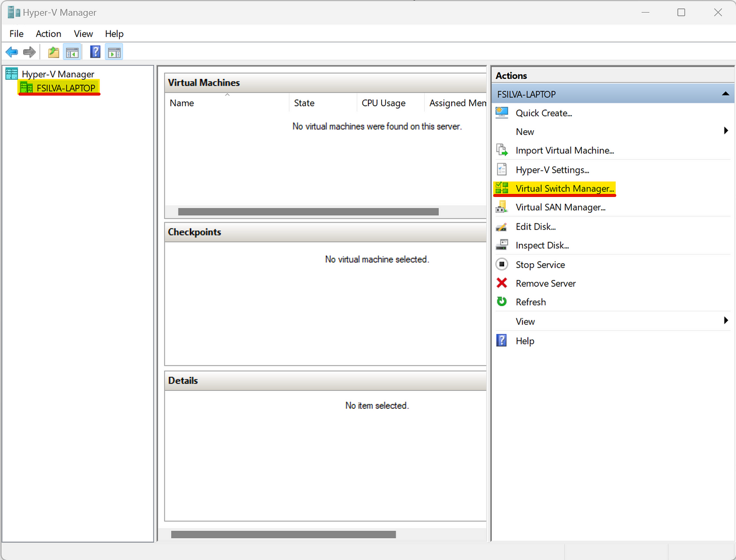Viewport: 736px width, 560px height.
Task: Click 'No virtual machine selected.' text
Action: 377,259
